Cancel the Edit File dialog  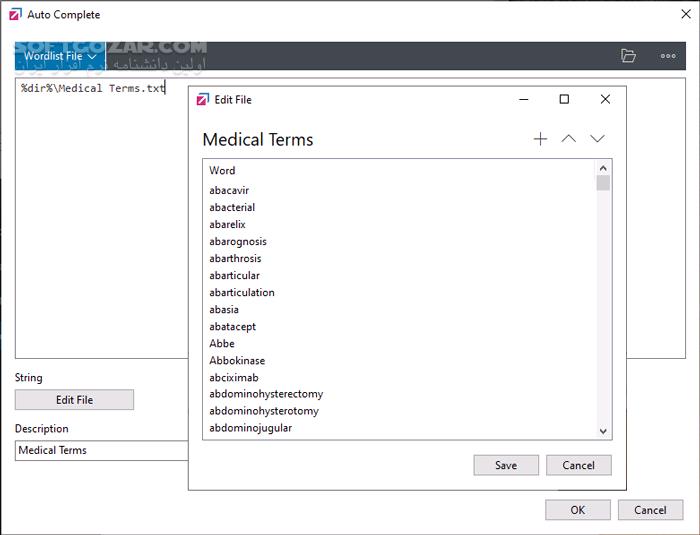[579, 465]
